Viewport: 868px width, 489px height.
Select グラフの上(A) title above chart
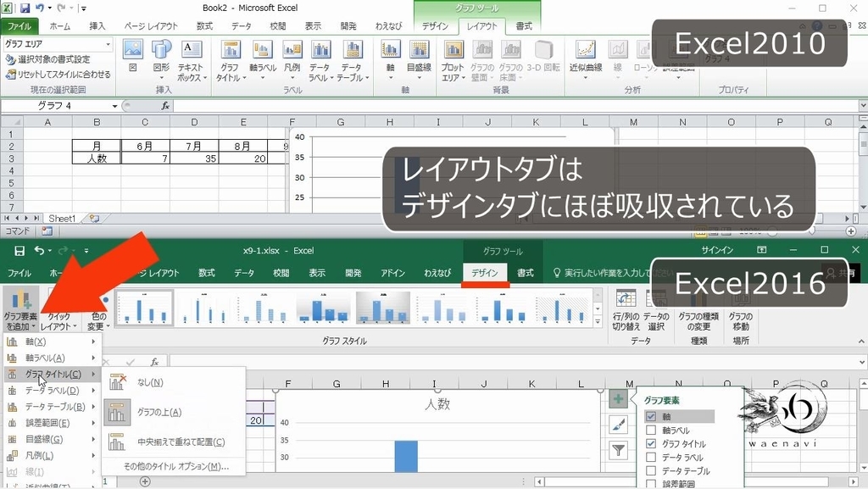point(174,412)
